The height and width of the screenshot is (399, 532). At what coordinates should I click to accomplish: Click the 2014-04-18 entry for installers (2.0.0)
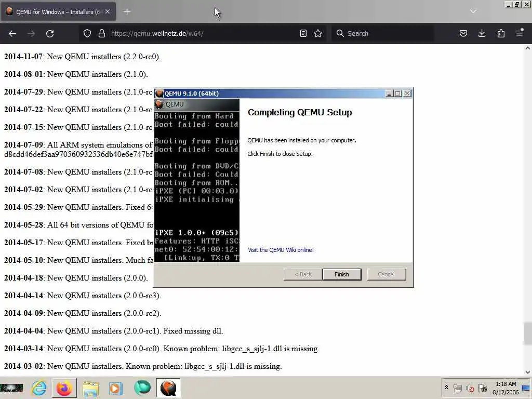pyautogui.click(x=76, y=278)
